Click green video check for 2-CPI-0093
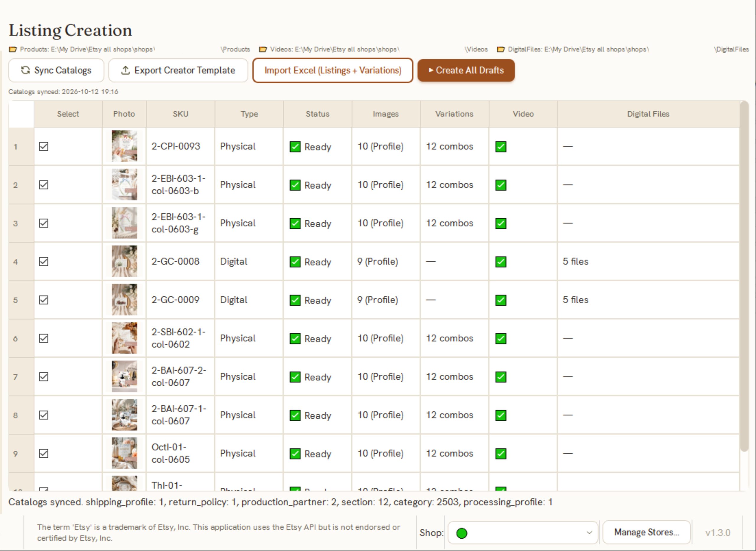The width and height of the screenshot is (756, 551). [x=501, y=147]
